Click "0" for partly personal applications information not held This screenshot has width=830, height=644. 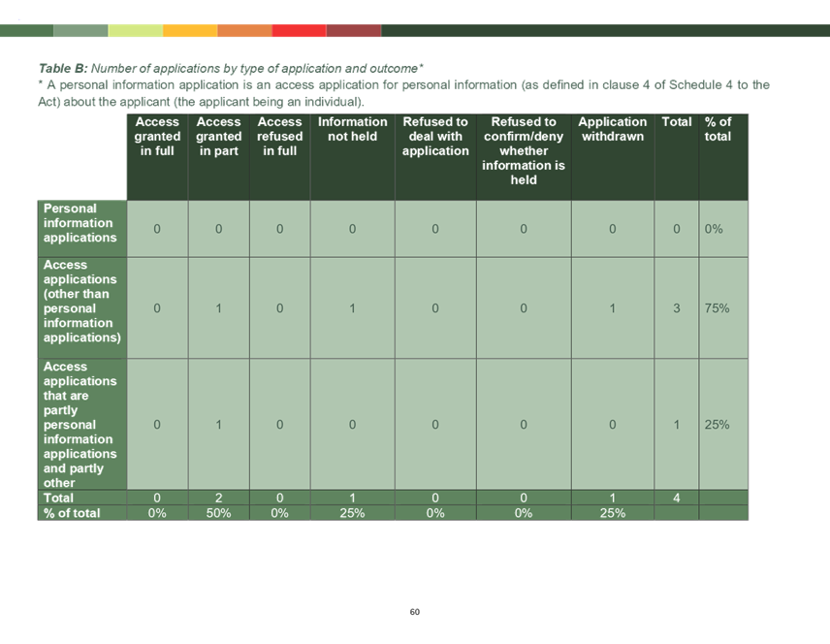(x=352, y=424)
